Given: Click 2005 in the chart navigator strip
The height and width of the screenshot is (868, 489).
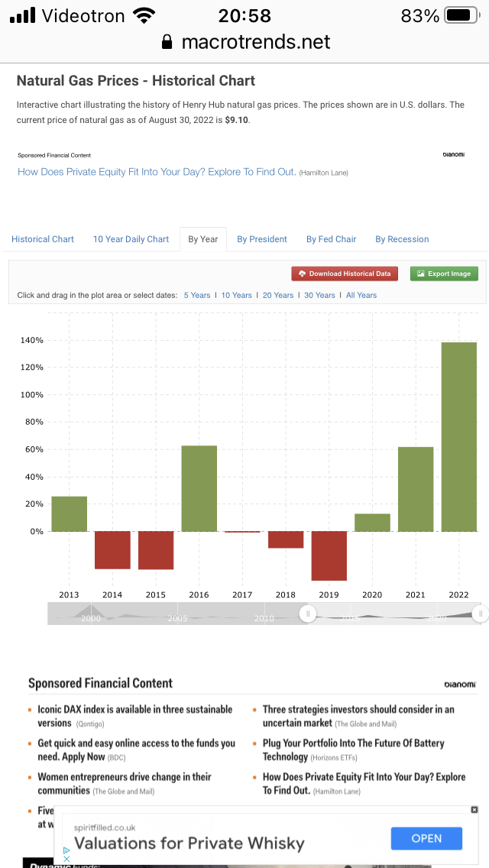Looking at the screenshot, I should pos(177,618).
